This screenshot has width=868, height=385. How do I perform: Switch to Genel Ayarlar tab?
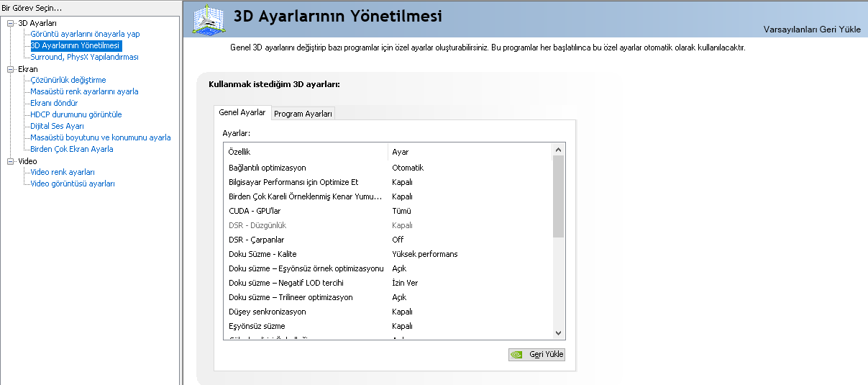coord(242,112)
